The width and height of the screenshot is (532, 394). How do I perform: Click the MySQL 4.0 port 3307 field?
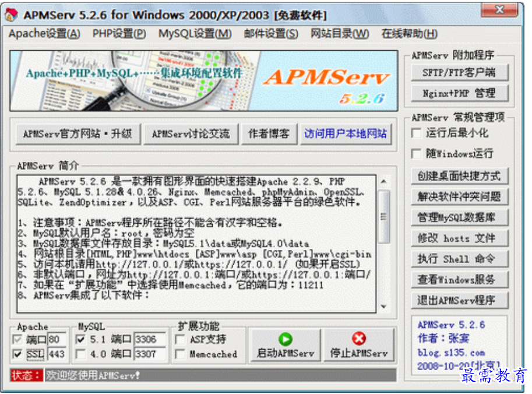(x=150, y=354)
